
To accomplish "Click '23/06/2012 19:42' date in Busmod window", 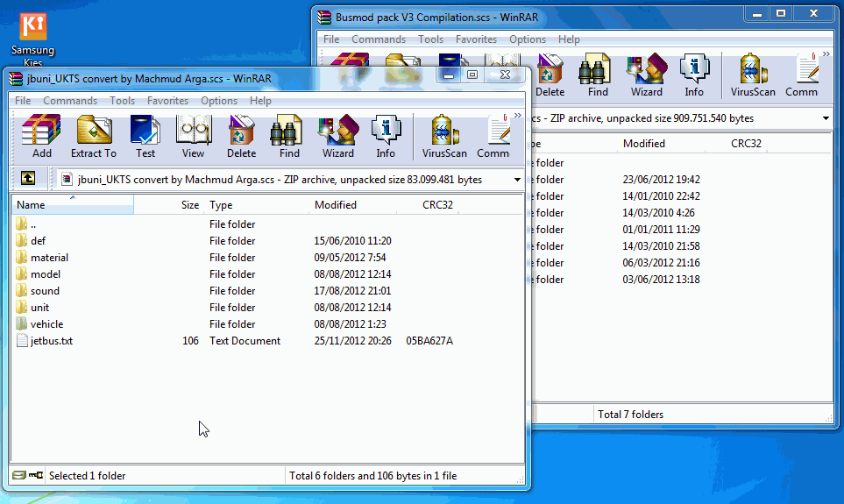I will pos(661,180).
